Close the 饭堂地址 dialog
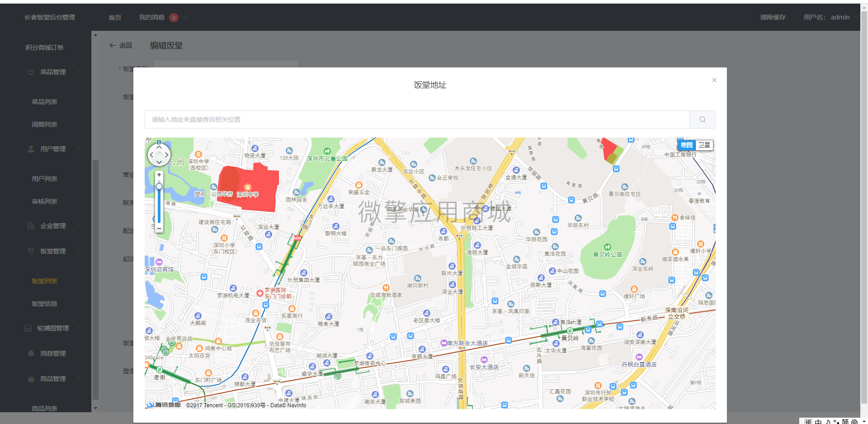Viewport: 868px width, 424px height. click(714, 80)
